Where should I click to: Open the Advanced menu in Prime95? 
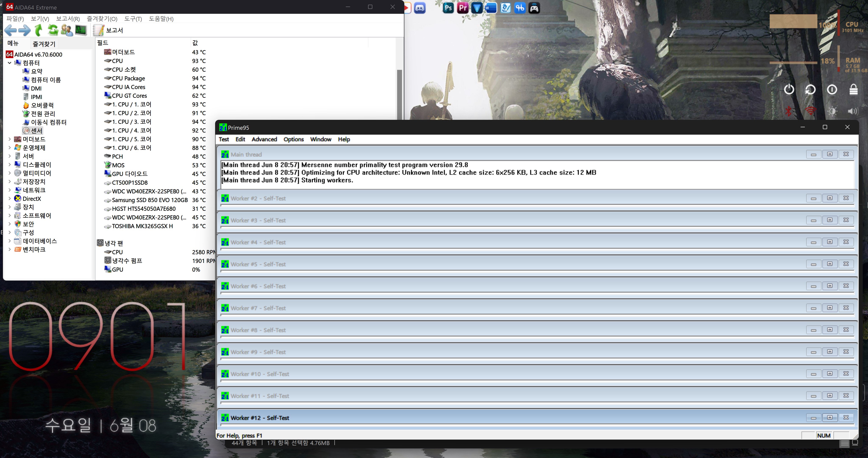264,139
